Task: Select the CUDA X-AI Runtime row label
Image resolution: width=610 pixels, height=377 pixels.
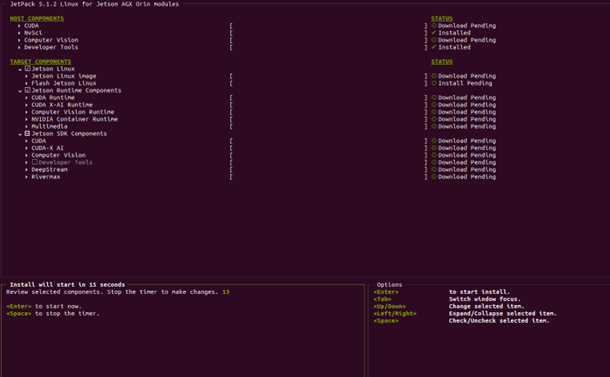Action: point(62,105)
